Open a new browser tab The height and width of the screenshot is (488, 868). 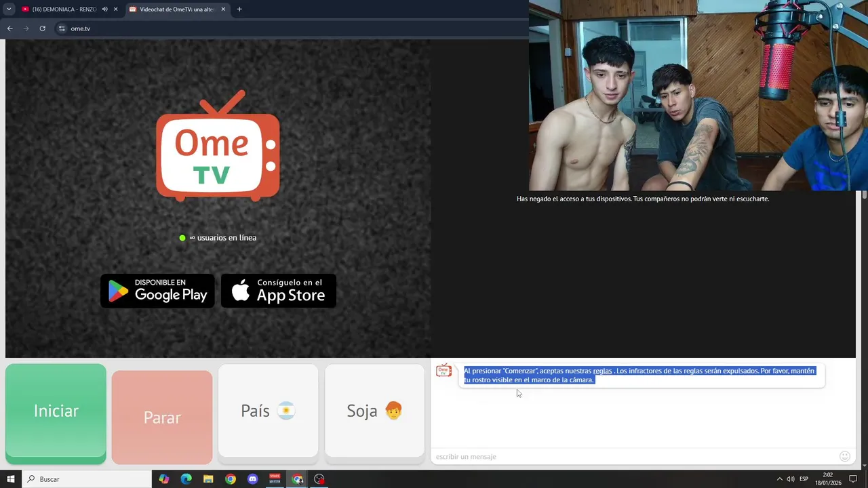(239, 9)
